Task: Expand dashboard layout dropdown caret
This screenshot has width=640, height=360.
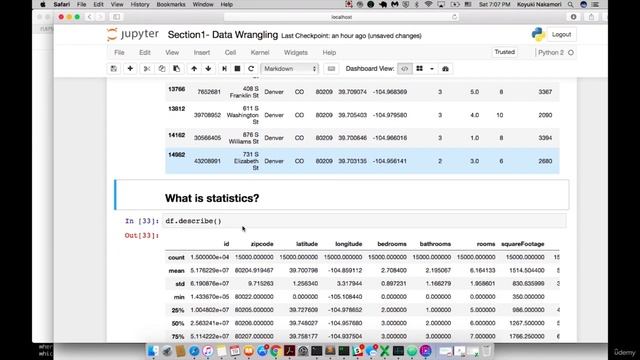Action: coord(431,69)
